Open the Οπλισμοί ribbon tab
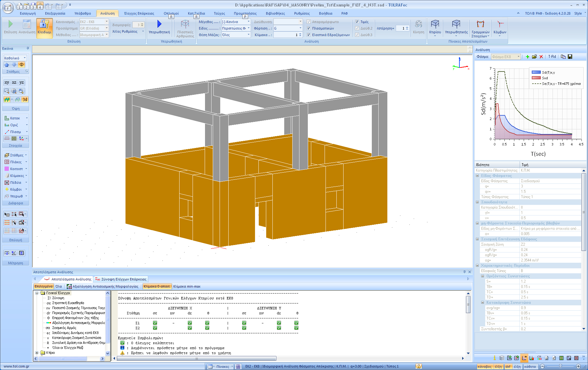The height and width of the screenshot is (370, 588). point(171,13)
